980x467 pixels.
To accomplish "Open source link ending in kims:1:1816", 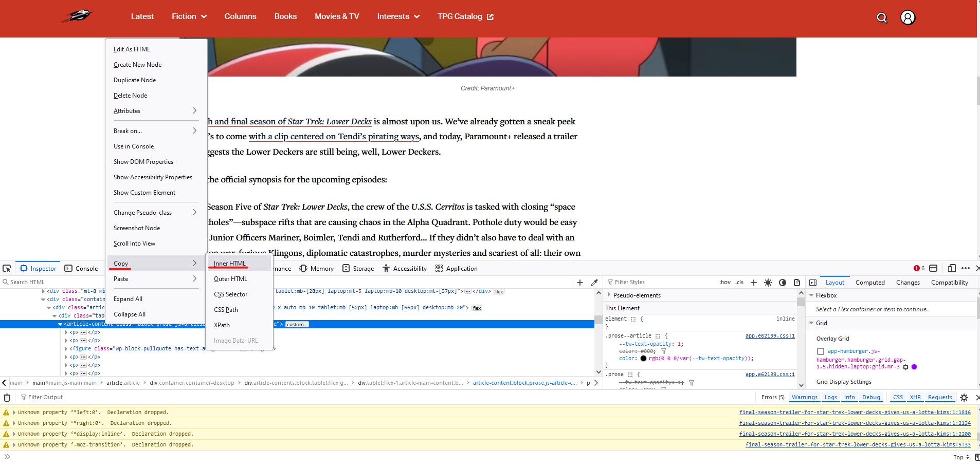I will pyautogui.click(x=855, y=413).
